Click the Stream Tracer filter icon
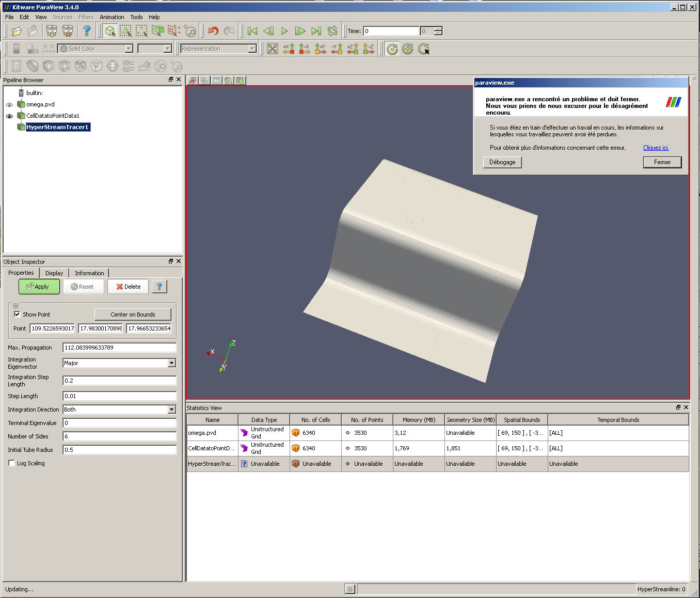 129,66
